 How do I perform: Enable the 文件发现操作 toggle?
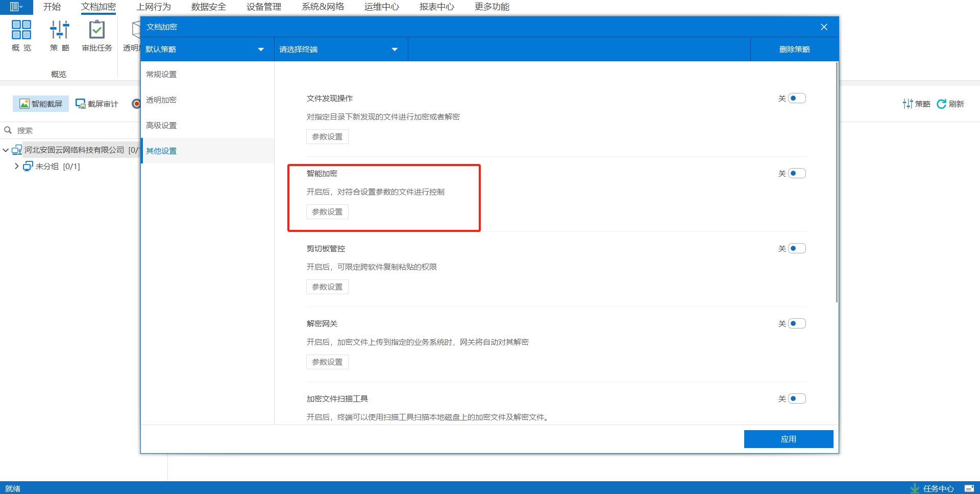tap(796, 98)
